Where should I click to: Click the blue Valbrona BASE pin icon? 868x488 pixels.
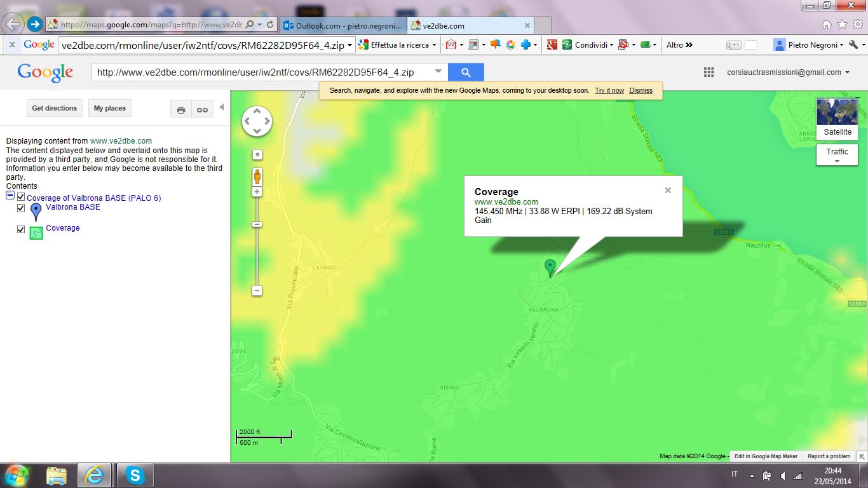click(x=36, y=212)
